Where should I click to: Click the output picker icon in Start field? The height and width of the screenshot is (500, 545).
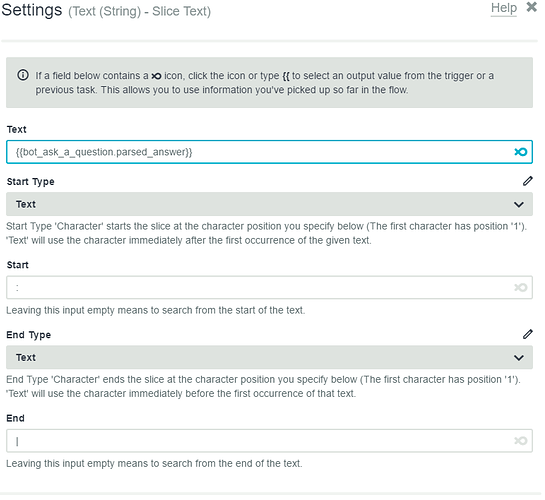(520, 287)
